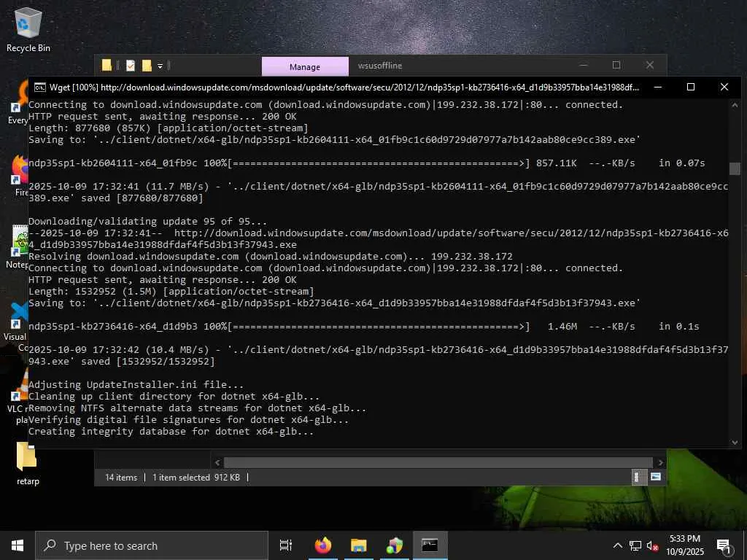
Task: Click the folder icon in wsusoffline title bar
Action: (107, 65)
